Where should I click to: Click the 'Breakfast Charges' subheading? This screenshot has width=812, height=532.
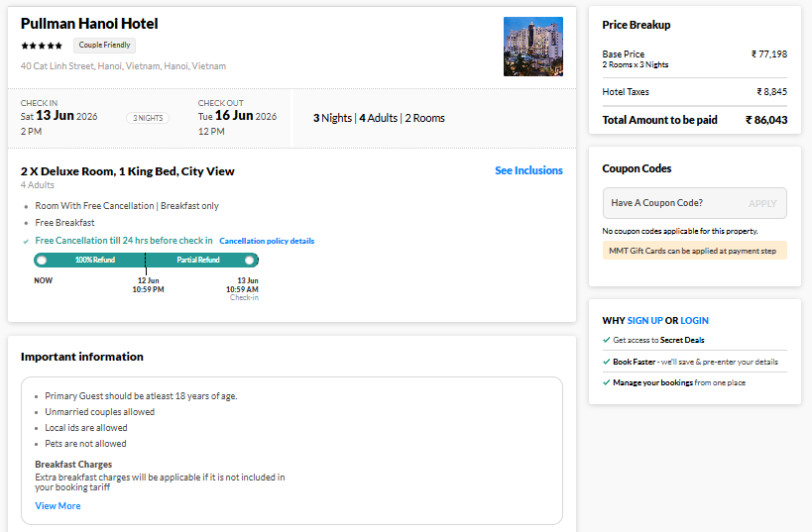click(x=73, y=465)
